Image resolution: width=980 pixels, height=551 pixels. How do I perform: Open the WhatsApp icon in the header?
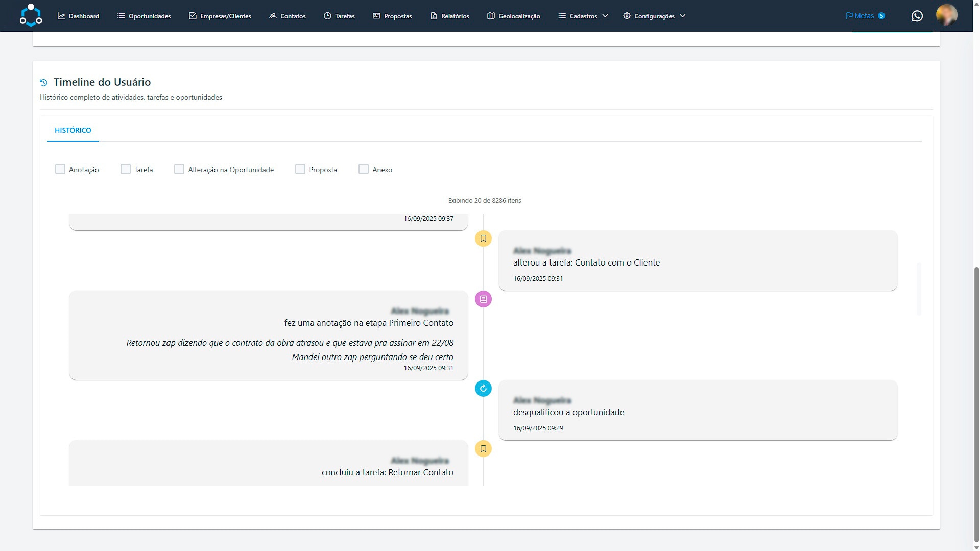[917, 16]
